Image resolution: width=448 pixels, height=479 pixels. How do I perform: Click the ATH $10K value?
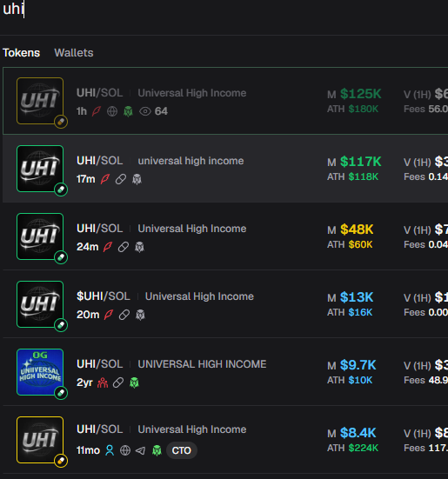point(361,380)
